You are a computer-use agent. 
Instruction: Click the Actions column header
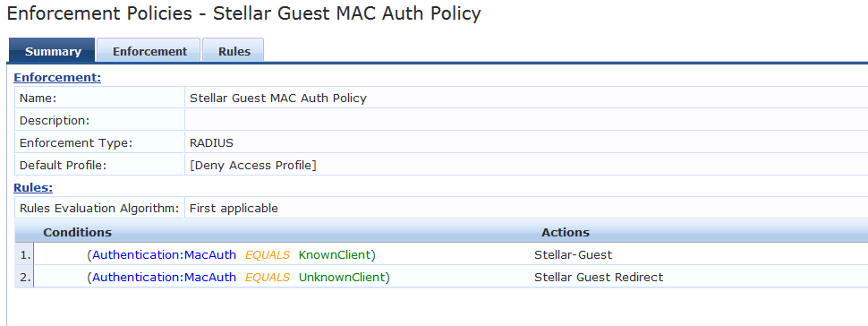(566, 232)
